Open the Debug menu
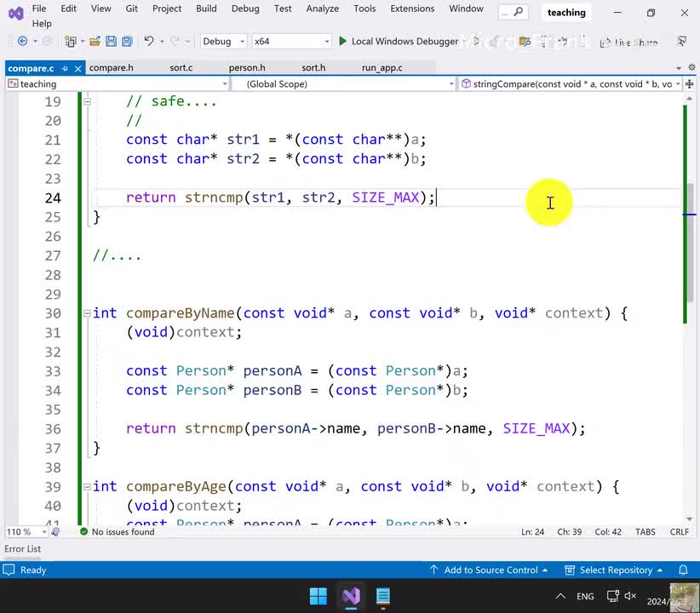The height and width of the screenshot is (613, 700). tap(245, 9)
